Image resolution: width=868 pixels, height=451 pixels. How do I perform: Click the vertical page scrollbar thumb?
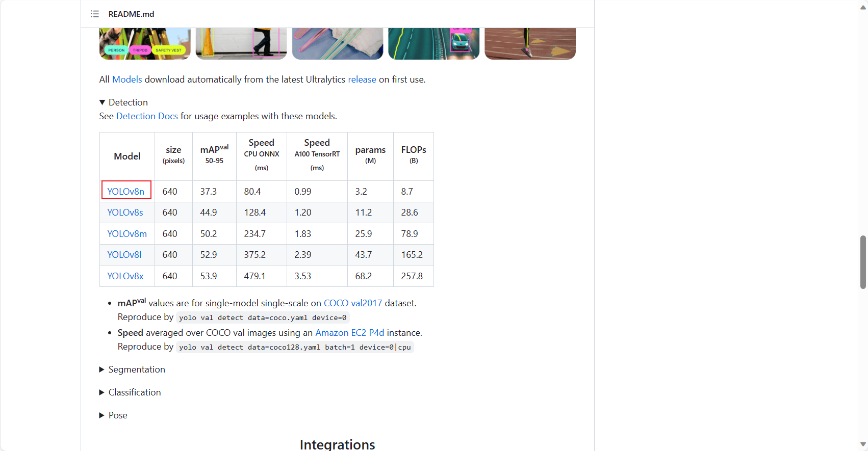[x=863, y=262]
